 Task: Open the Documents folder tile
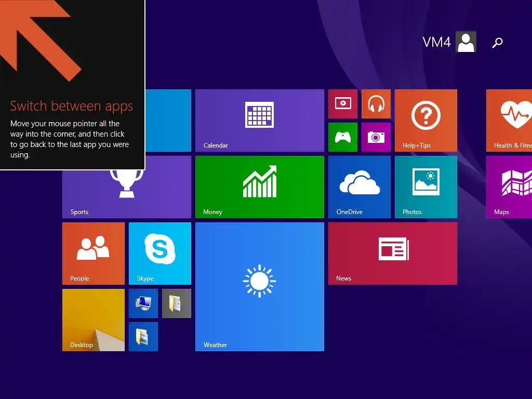(x=177, y=303)
